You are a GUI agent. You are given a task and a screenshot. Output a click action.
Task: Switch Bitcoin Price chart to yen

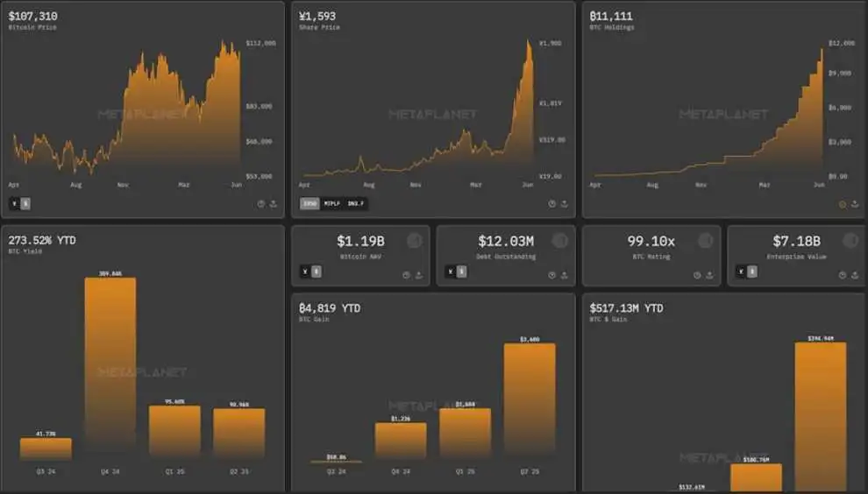pyautogui.click(x=14, y=203)
